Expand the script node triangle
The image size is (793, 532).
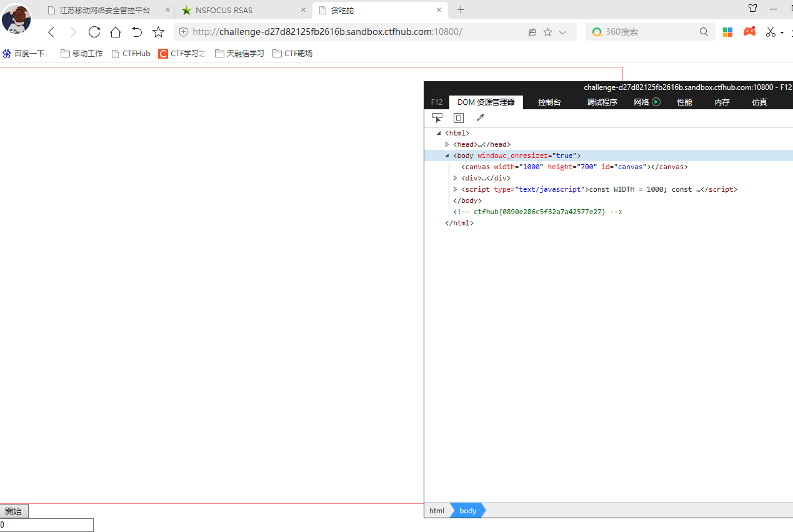tap(455, 189)
